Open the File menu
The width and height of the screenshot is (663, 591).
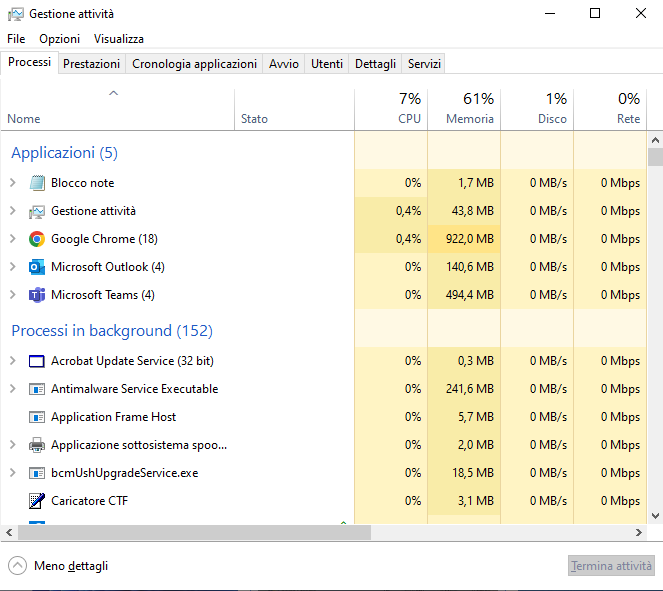click(16, 39)
